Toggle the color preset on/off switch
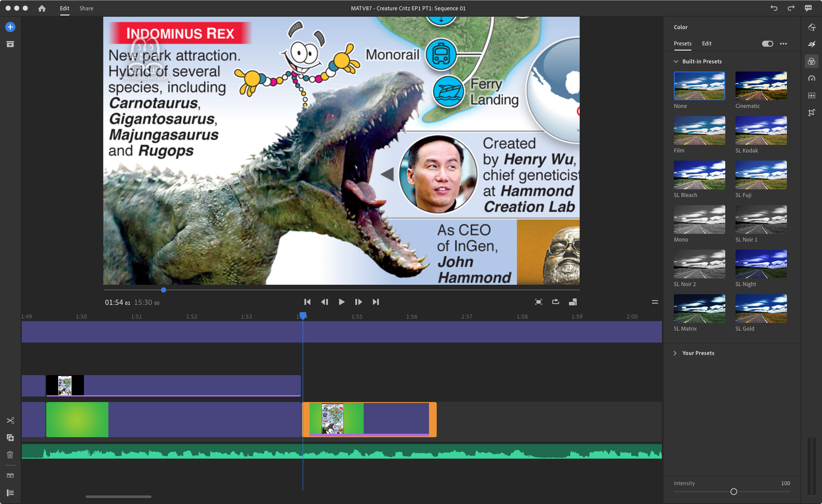 (x=767, y=44)
